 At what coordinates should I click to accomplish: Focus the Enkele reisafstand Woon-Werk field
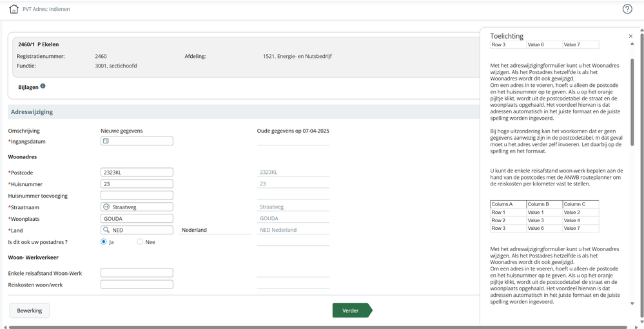137,273
